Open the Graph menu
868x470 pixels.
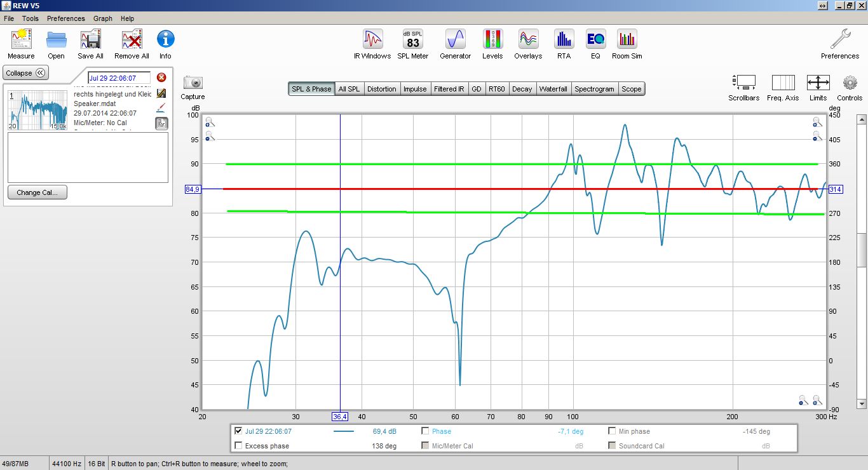(x=103, y=18)
